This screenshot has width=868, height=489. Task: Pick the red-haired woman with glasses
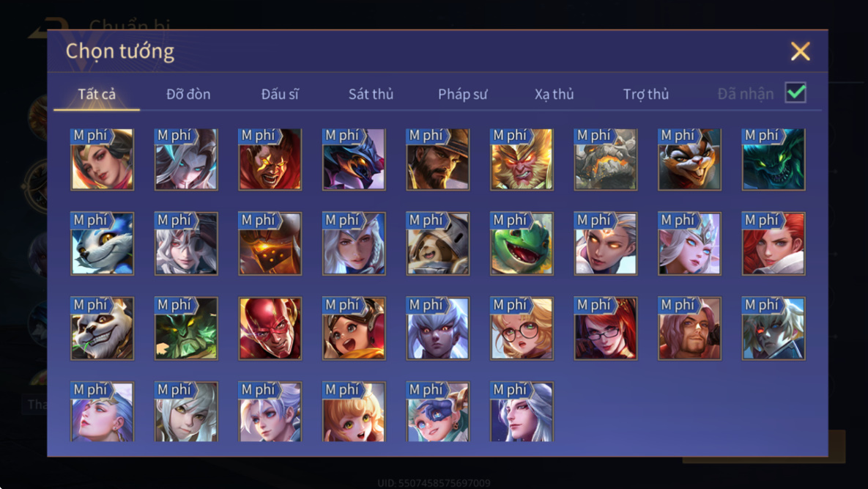pyautogui.click(x=606, y=328)
